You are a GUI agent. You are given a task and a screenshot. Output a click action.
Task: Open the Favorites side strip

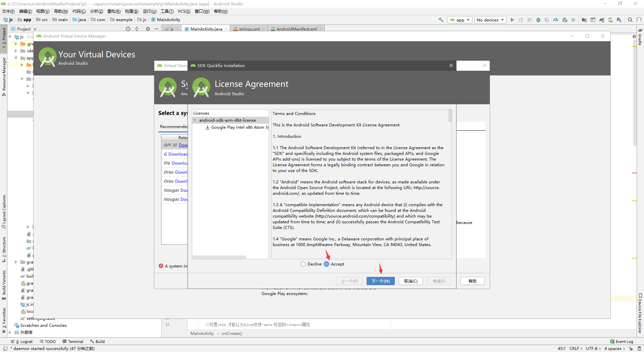4,320
